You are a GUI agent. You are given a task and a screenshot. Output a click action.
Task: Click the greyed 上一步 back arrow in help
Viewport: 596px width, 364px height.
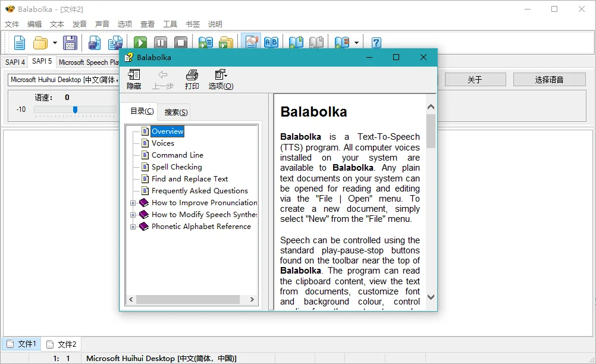(163, 80)
